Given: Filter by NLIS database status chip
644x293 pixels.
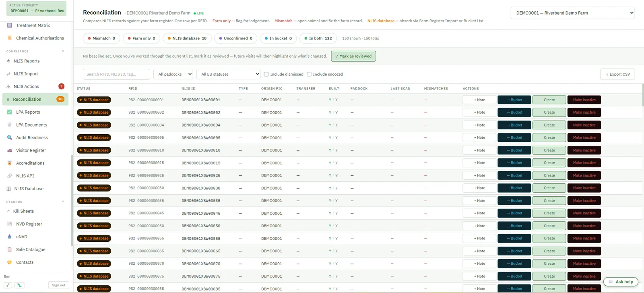Looking at the screenshot, I should tap(187, 38).
